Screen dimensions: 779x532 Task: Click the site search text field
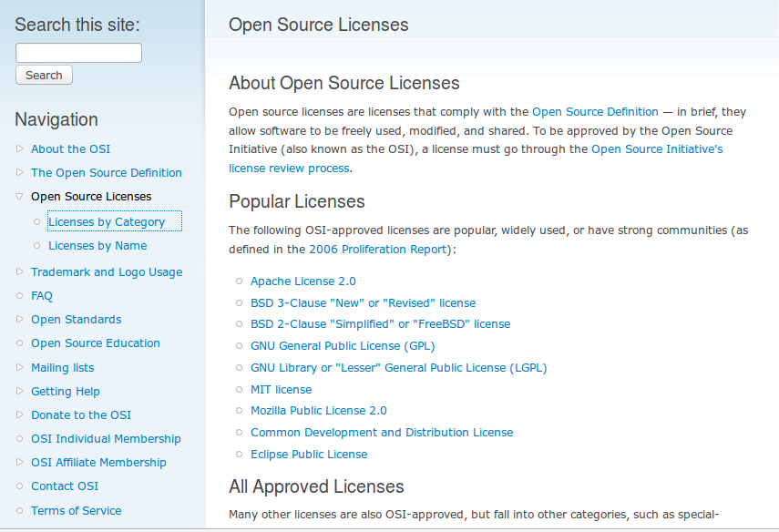tap(78, 53)
